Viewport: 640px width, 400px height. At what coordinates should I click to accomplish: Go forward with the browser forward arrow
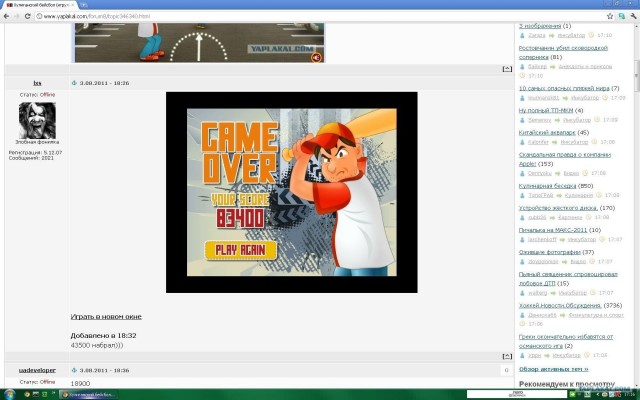17,16
